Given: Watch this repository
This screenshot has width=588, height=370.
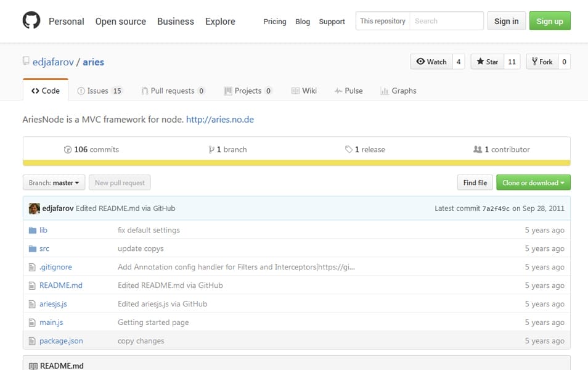Looking at the screenshot, I should 431,62.
